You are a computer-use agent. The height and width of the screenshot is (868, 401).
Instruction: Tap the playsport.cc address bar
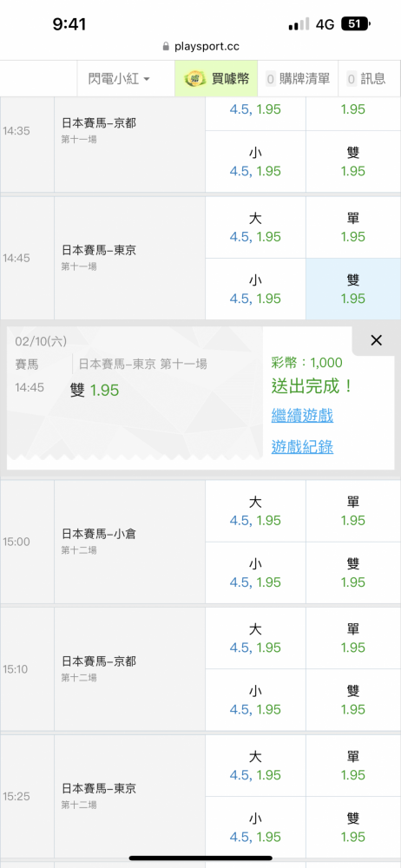pos(200,47)
